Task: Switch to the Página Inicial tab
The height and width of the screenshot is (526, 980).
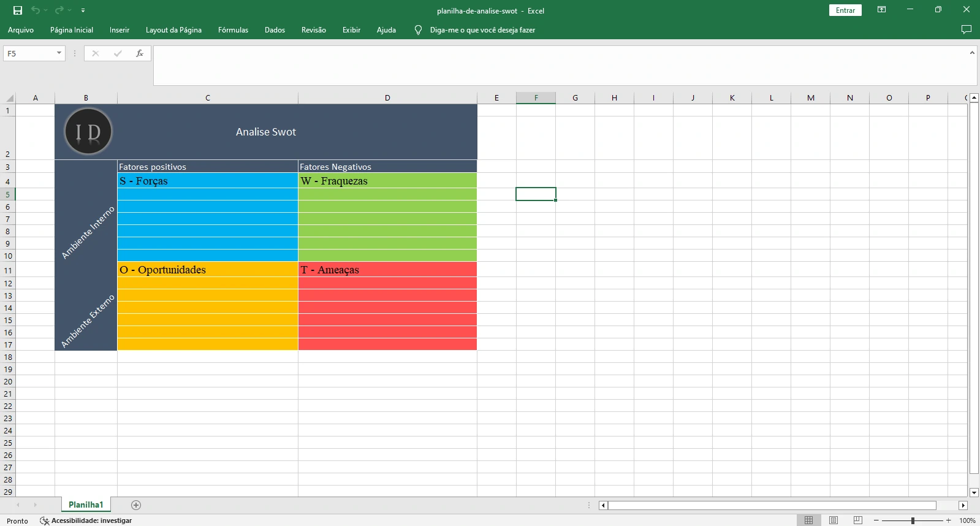Action: click(72, 29)
